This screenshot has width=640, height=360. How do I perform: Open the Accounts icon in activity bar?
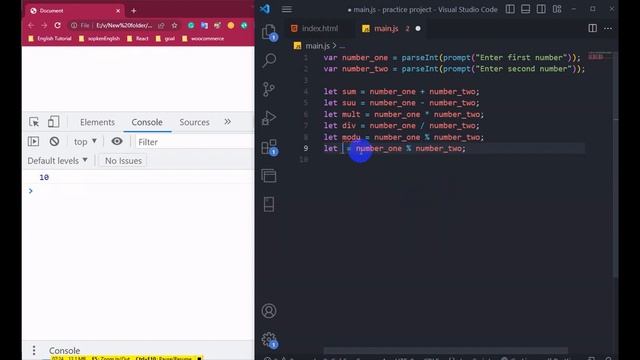[269, 311]
